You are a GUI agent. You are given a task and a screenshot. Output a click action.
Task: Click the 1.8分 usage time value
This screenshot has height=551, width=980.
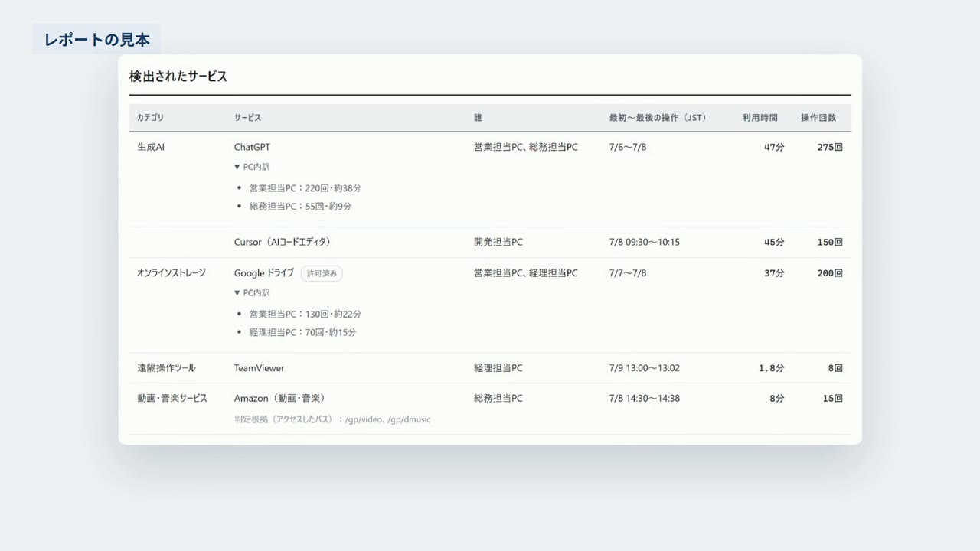click(772, 368)
